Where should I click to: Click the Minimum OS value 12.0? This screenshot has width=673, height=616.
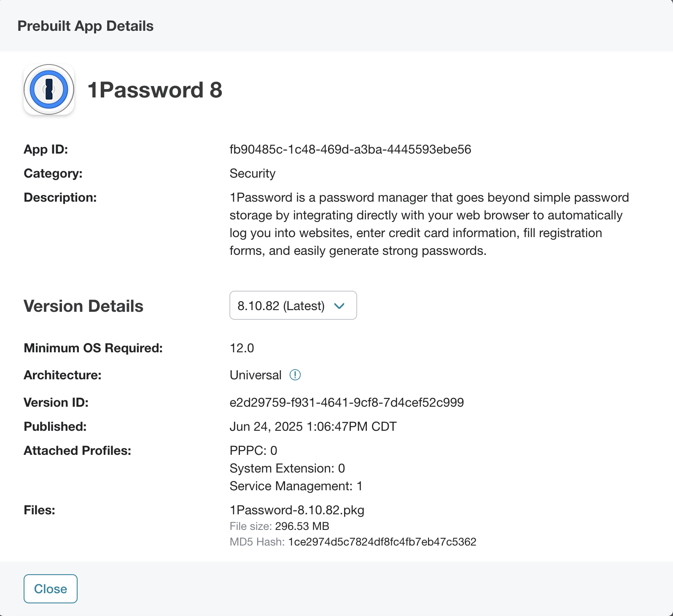(242, 348)
